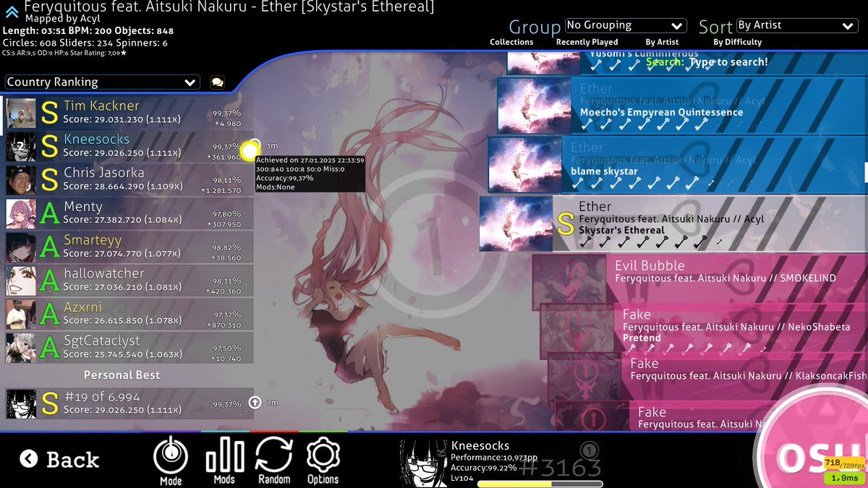Switch to Collections tab
The image size is (868, 488).
coord(511,42)
